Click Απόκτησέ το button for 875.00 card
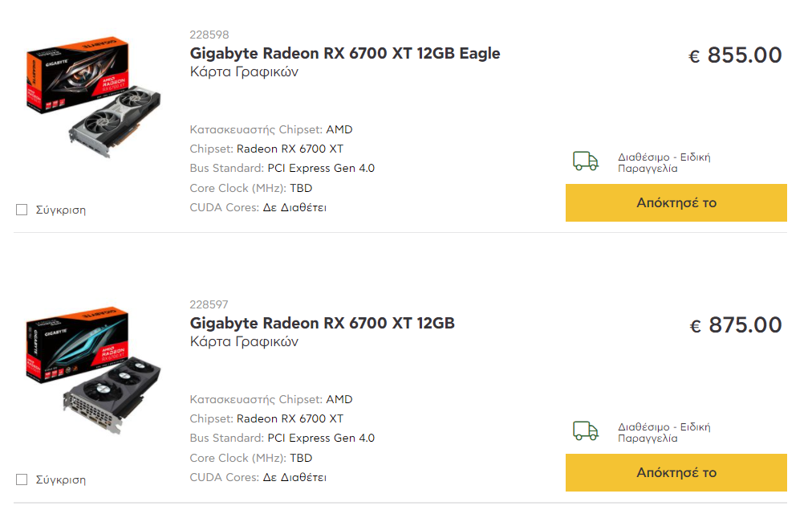The width and height of the screenshot is (812, 510). pyautogui.click(x=676, y=473)
